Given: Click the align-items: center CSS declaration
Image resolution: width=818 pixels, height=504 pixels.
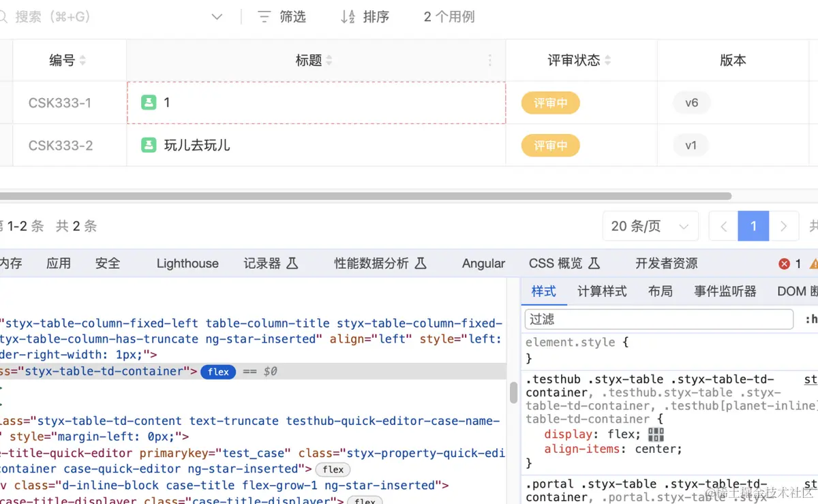Looking at the screenshot, I should 613,449.
